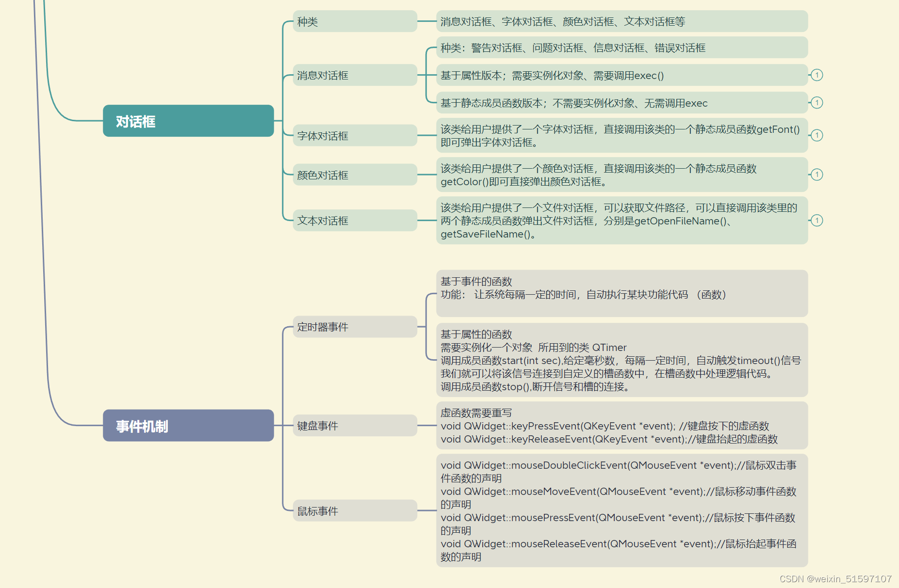Click the 基于事件的函数 timer node
899x588 pixels.
[622, 294]
